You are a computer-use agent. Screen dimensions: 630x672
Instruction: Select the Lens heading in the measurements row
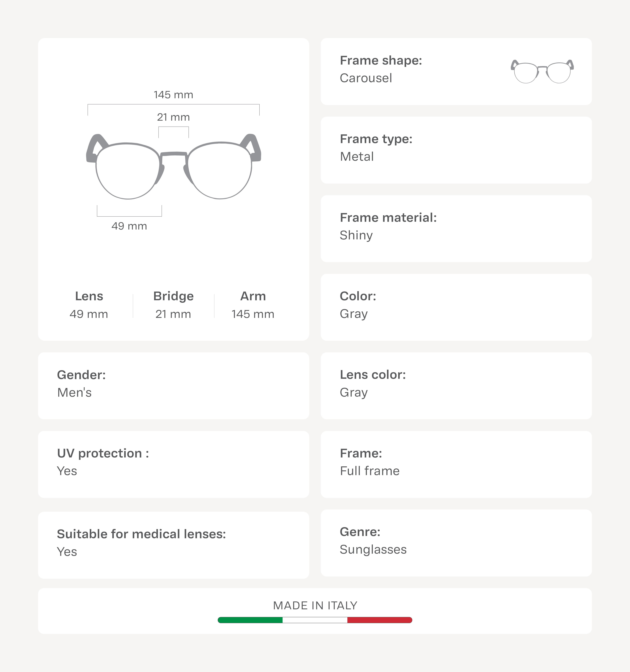point(89,296)
